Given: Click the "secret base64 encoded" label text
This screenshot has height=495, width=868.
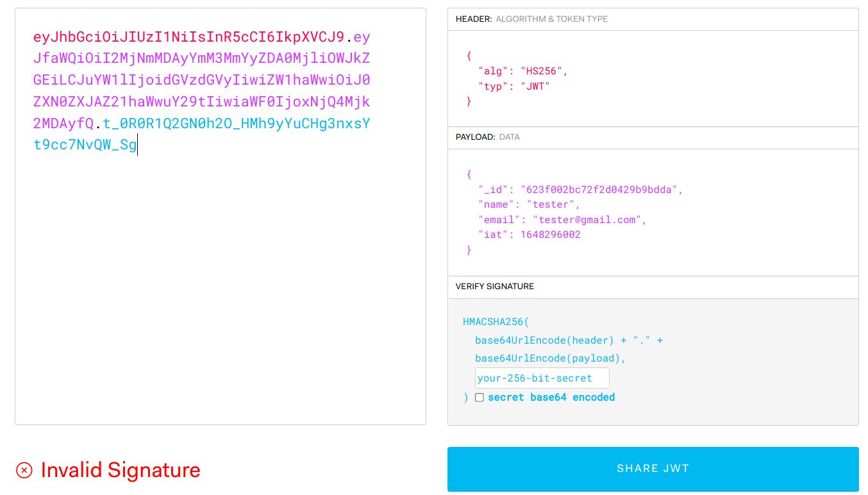Looking at the screenshot, I should [x=551, y=398].
